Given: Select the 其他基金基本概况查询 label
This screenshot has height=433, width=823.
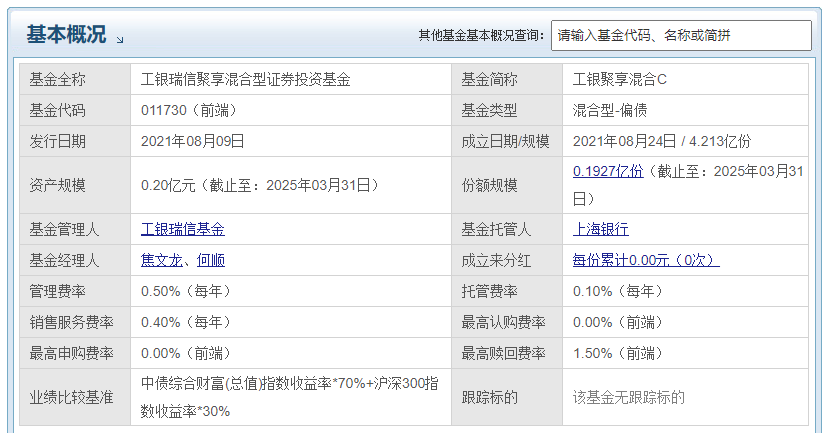Looking at the screenshot, I should pos(481,36).
